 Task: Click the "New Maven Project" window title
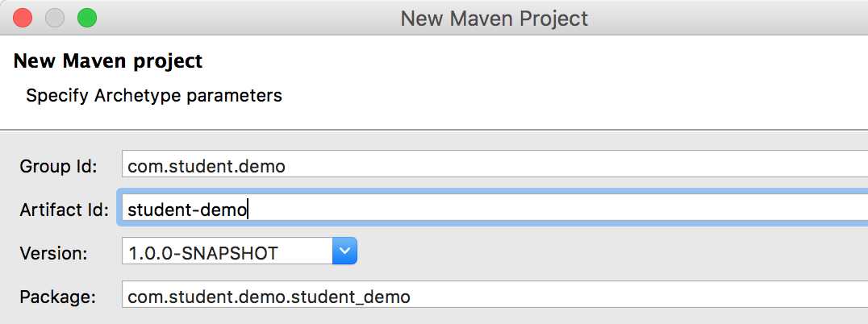point(495,18)
